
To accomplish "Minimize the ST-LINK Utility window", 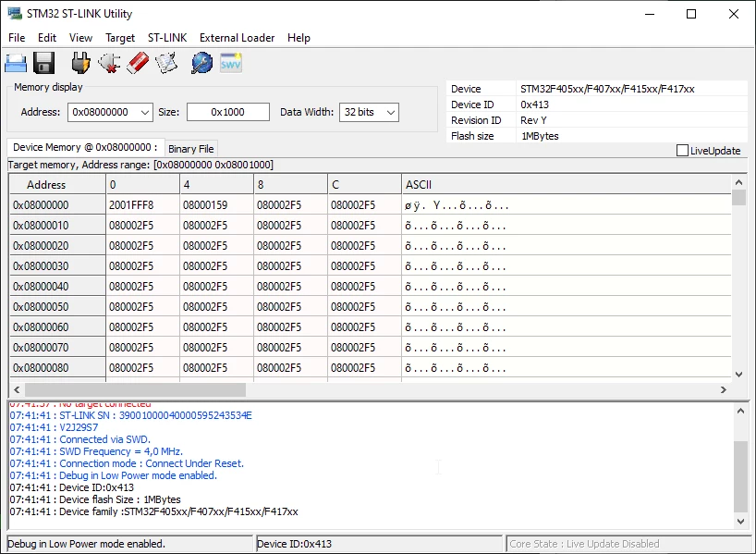I will coord(650,14).
